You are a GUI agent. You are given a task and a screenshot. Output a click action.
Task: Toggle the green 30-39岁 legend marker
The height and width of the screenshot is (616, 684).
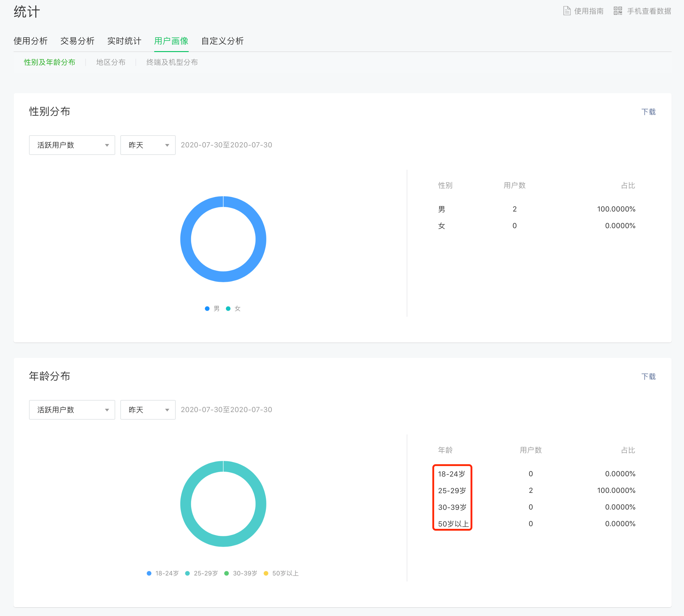(227, 573)
